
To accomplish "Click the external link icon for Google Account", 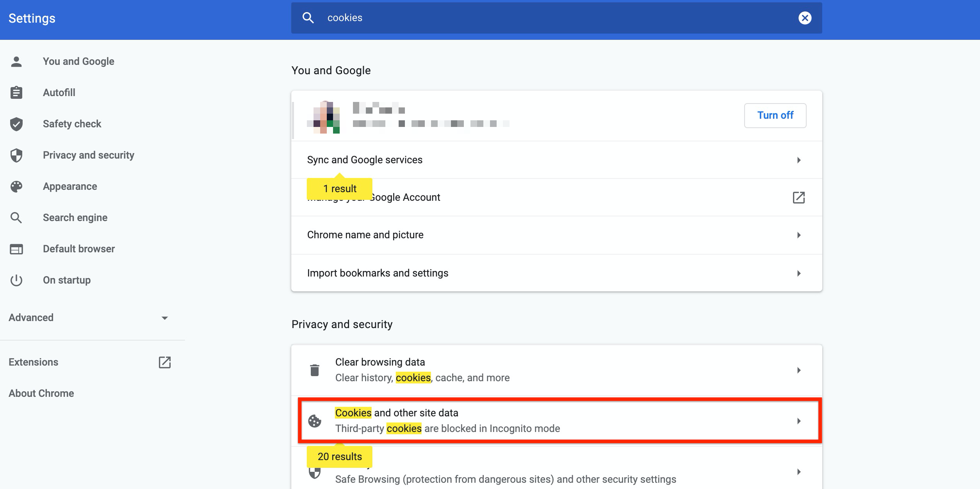I will coord(799,197).
